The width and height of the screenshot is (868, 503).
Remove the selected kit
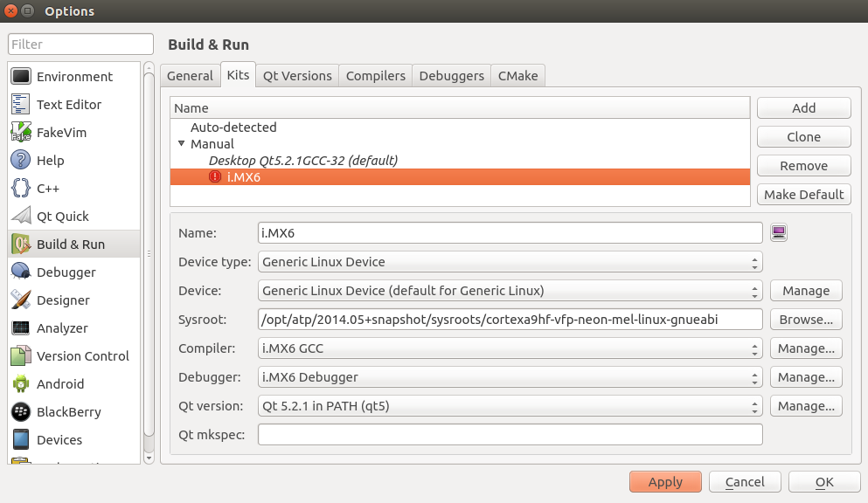804,165
